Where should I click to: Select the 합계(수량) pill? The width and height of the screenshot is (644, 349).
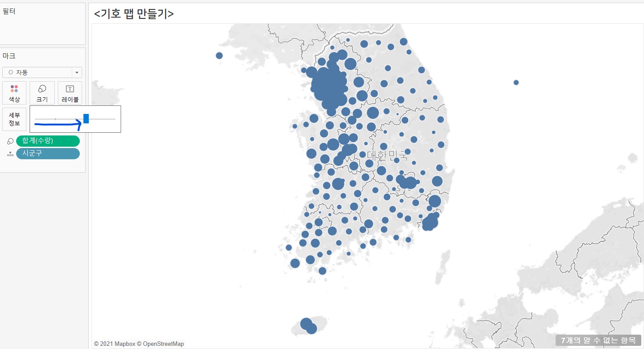coord(48,141)
